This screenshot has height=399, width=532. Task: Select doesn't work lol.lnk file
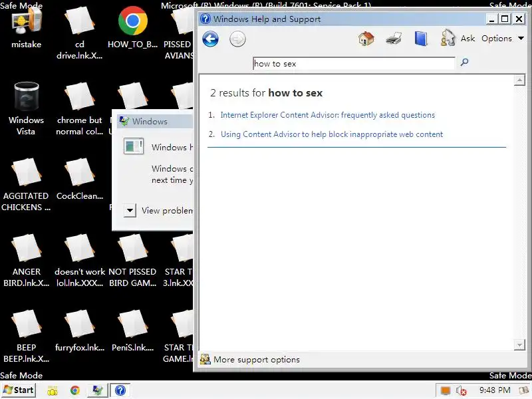pos(79,261)
